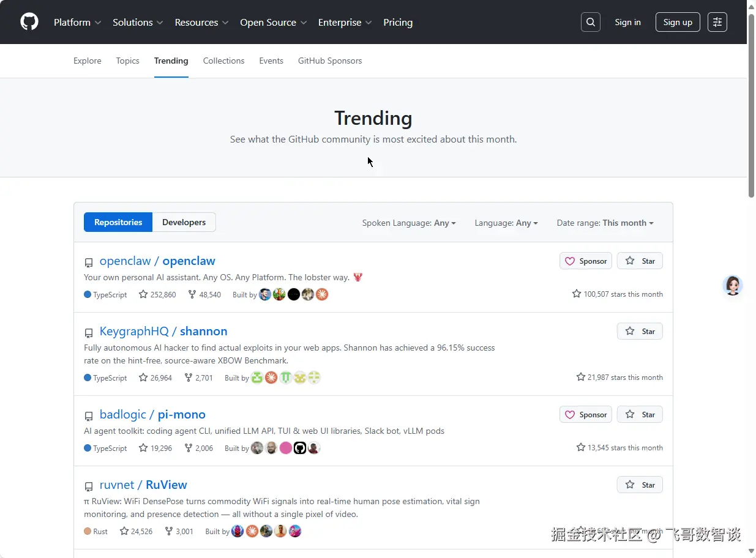756x558 pixels.
Task: Open the command palette icon top right
Action: point(717,22)
